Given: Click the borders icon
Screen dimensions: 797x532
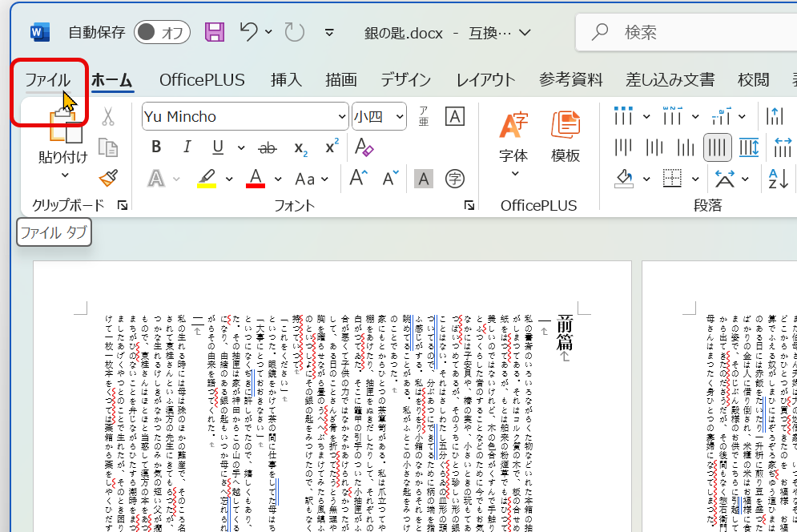Looking at the screenshot, I should (x=673, y=179).
